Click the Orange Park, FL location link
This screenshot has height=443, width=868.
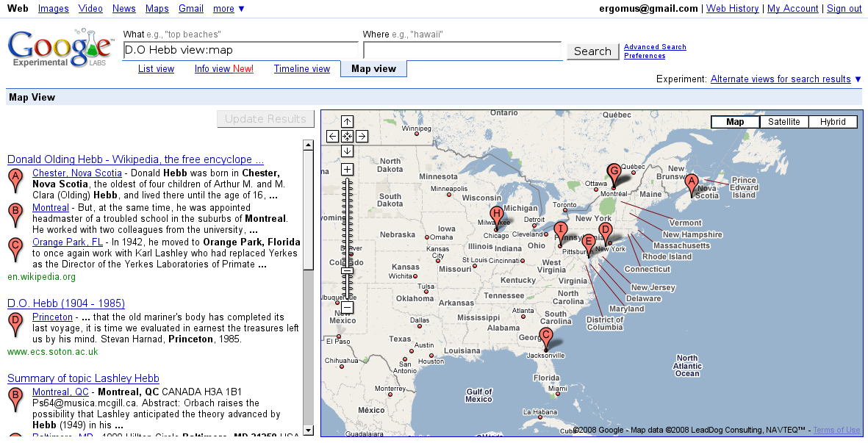click(68, 242)
